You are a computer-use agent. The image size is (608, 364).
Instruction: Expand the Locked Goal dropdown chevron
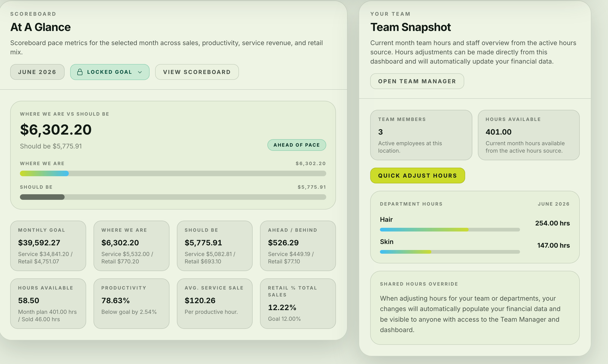point(140,72)
